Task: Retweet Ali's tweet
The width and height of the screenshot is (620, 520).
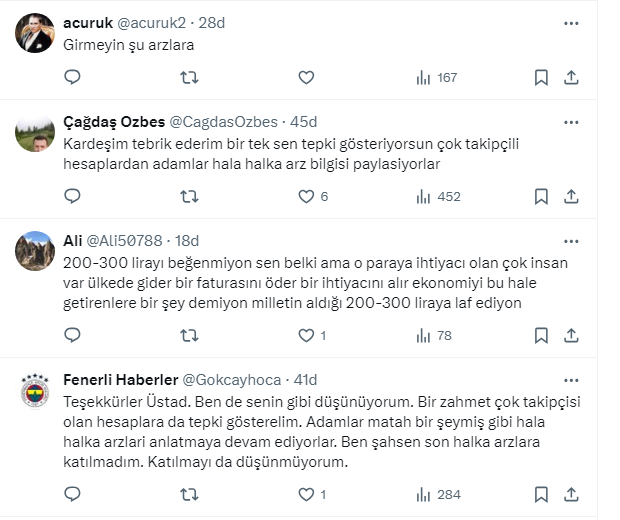Action: click(x=189, y=336)
